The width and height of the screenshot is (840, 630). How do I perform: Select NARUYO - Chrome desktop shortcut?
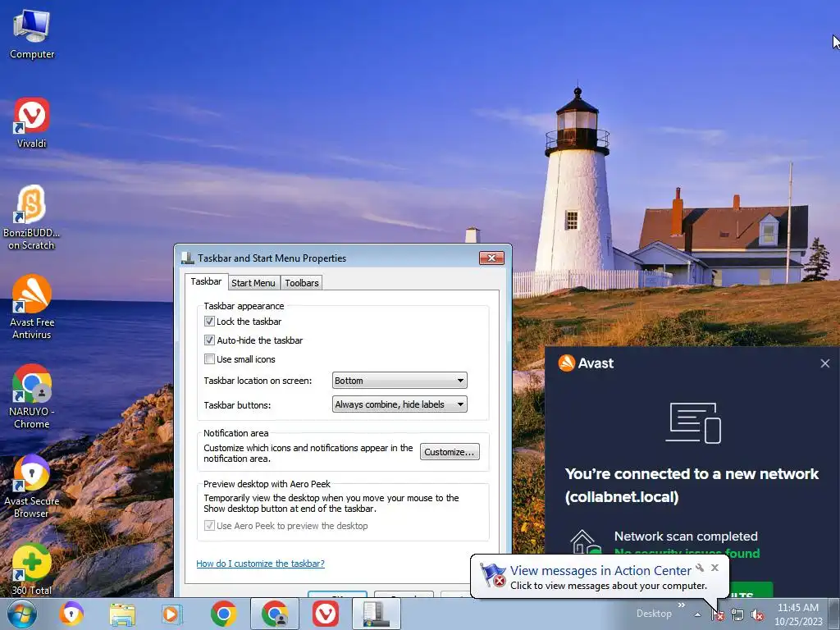(x=32, y=396)
